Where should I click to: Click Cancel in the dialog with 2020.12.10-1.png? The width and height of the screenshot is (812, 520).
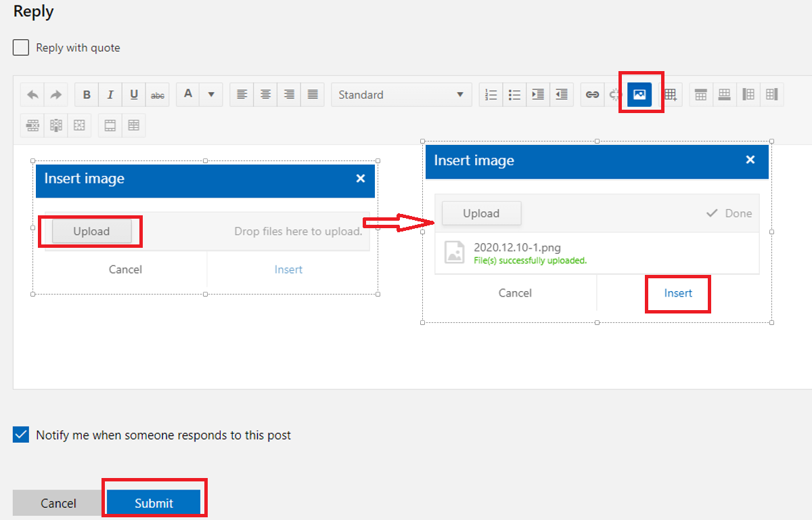pyautogui.click(x=515, y=293)
